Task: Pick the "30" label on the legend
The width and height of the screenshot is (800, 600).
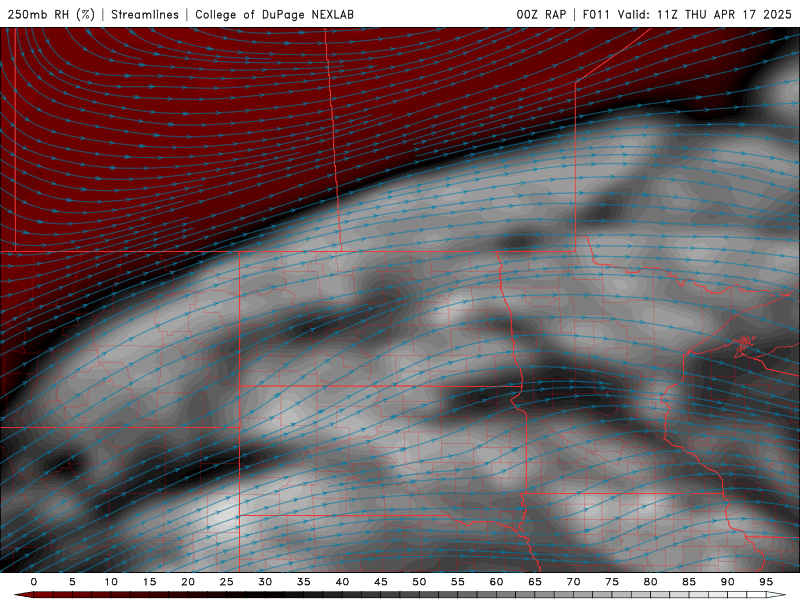Action: point(265,582)
